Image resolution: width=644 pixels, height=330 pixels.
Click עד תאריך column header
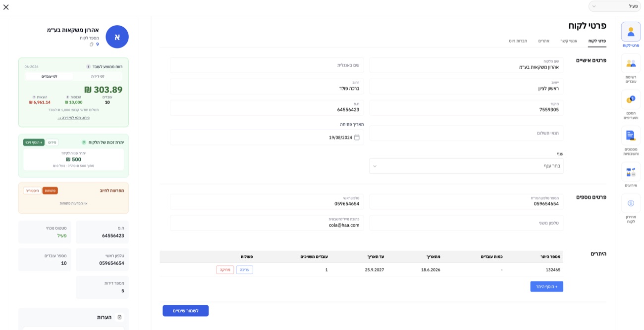376,257
